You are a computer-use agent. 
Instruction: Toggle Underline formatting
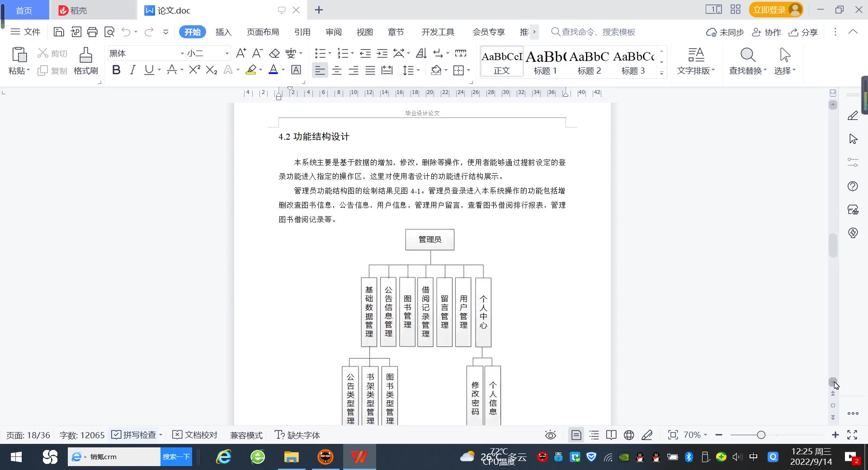[149, 70]
